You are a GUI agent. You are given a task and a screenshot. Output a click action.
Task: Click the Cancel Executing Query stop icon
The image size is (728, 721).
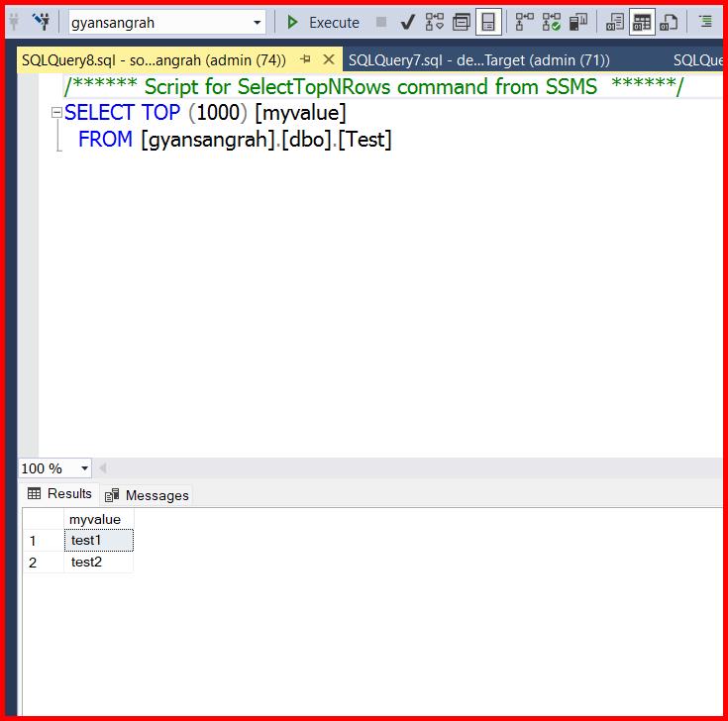pos(381,22)
